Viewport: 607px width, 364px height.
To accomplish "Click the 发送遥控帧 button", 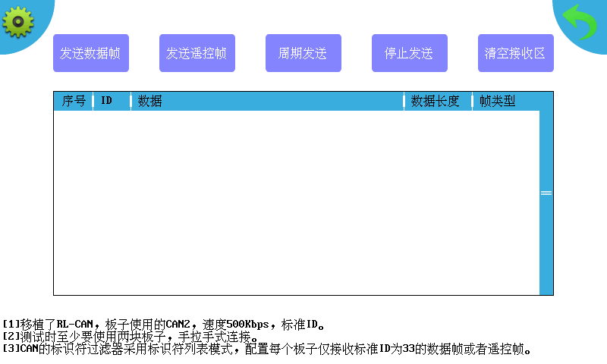I will tap(197, 53).
